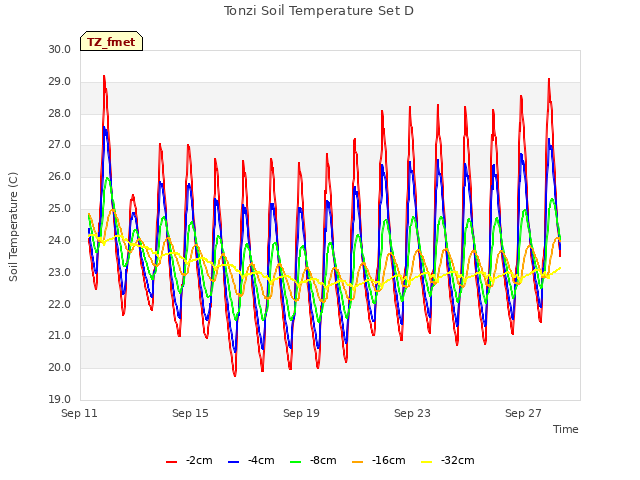Click the TZ_fmet label box
640x480 pixels.
coord(111,41)
